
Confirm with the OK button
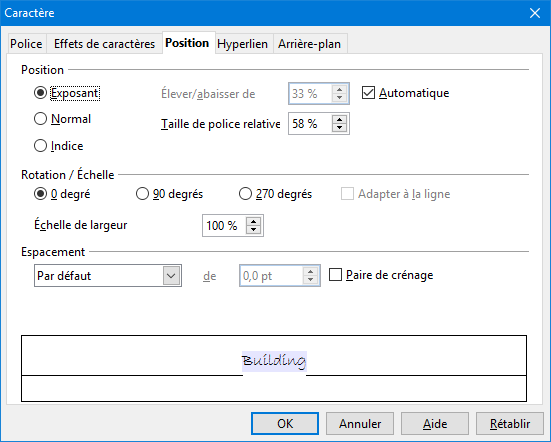click(285, 423)
